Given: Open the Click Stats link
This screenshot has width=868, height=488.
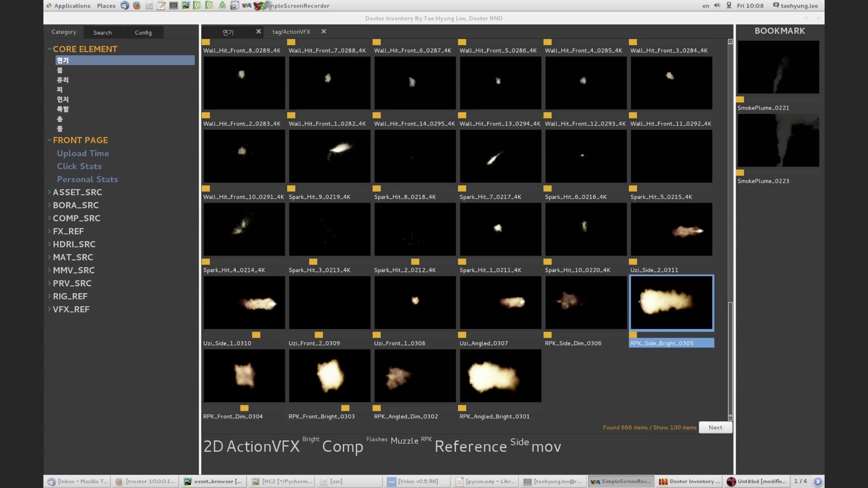Looking at the screenshot, I should (79, 166).
